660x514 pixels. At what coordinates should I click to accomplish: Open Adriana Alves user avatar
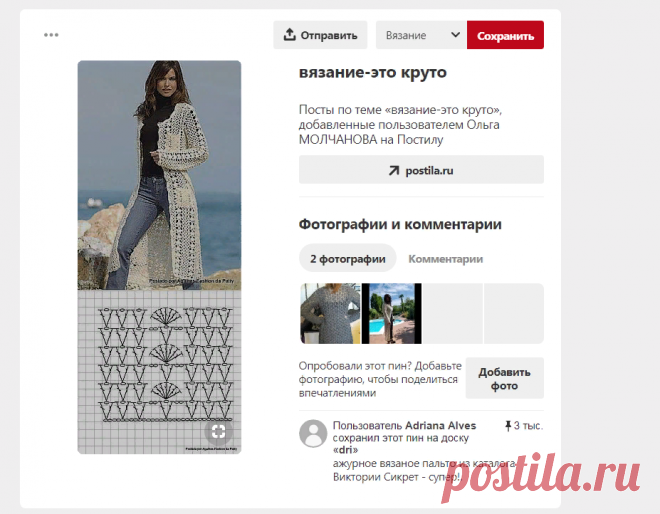tap(313, 434)
